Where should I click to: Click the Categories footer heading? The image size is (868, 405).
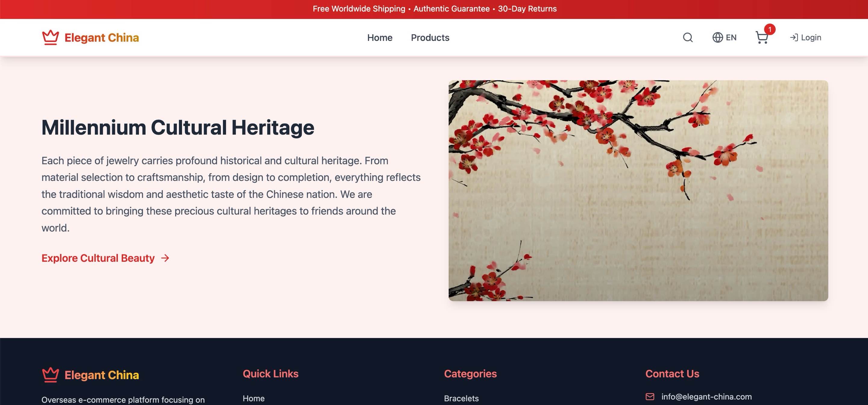[x=470, y=374]
